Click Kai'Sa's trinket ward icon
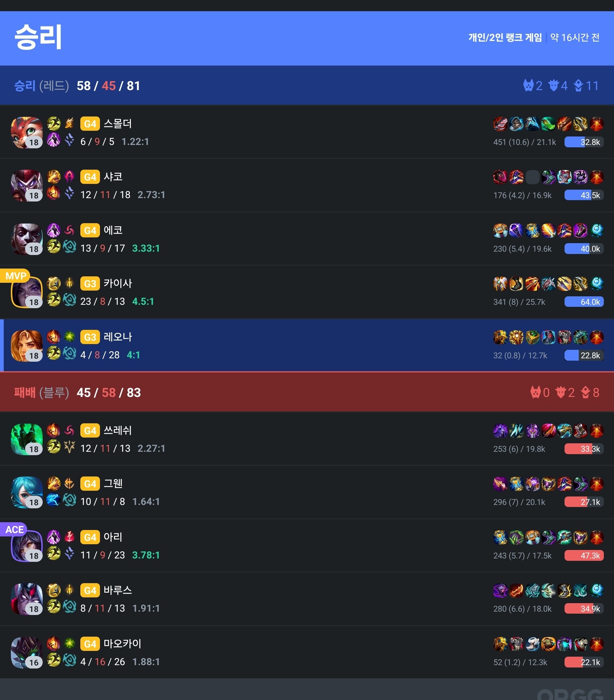 tap(596, 284)
